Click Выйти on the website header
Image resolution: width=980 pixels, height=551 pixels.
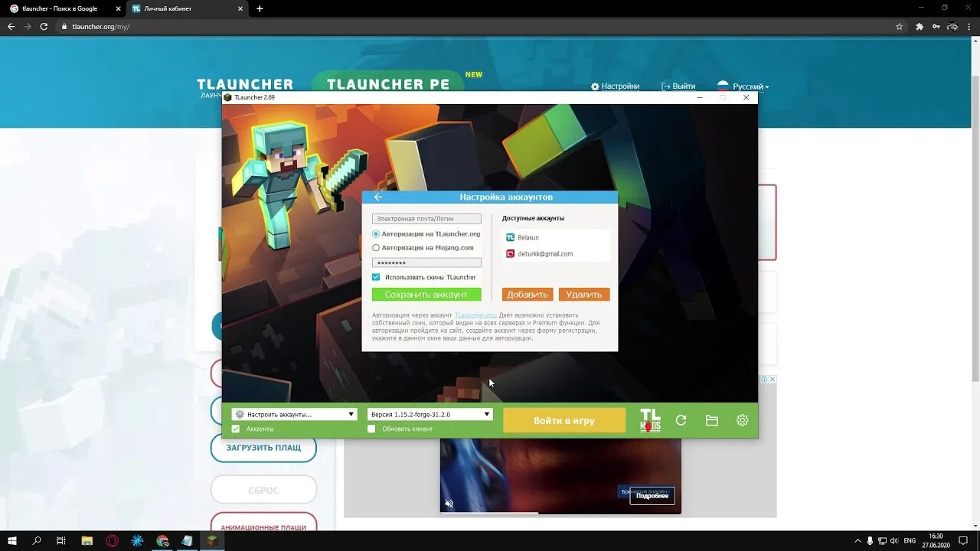[678, 86]
